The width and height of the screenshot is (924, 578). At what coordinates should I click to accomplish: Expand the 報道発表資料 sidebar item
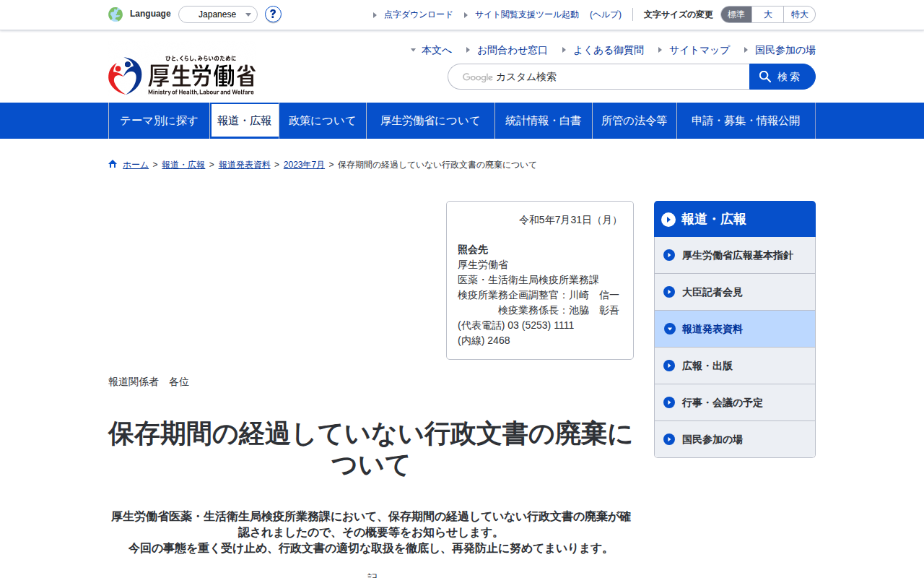coord(735,329)
